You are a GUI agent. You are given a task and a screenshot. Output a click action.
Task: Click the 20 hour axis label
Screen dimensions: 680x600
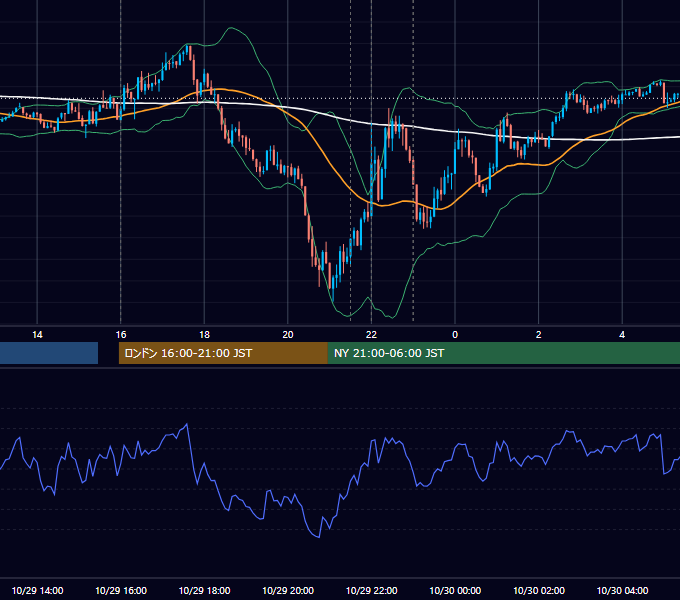(x=288, y=335)
